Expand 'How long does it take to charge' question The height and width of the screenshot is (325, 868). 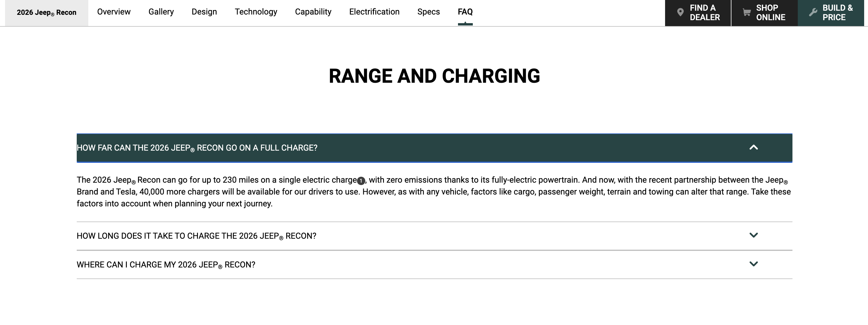coord(434,236)
